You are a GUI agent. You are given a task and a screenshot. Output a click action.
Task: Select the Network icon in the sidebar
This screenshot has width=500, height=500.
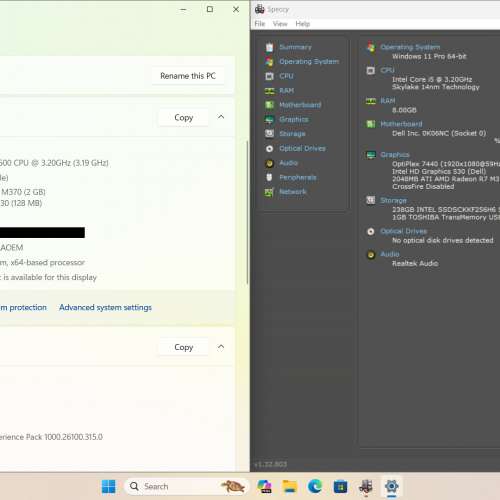coord(270,192)
